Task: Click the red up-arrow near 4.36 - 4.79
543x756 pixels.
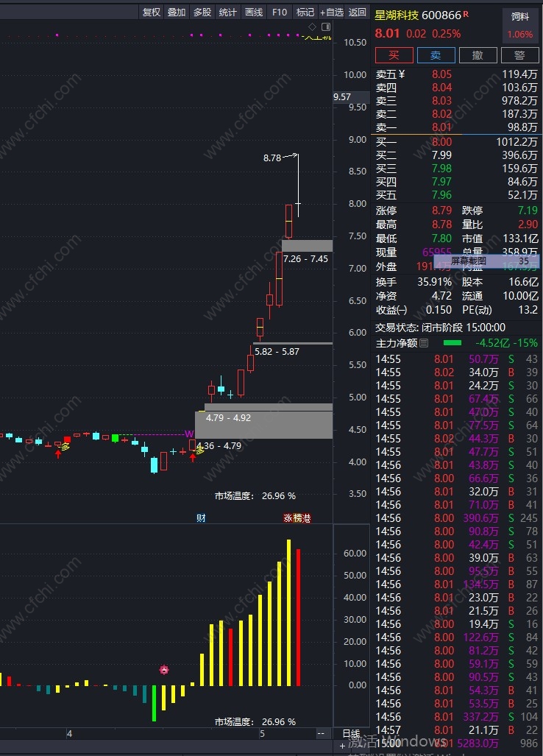Action: point(193,457)
